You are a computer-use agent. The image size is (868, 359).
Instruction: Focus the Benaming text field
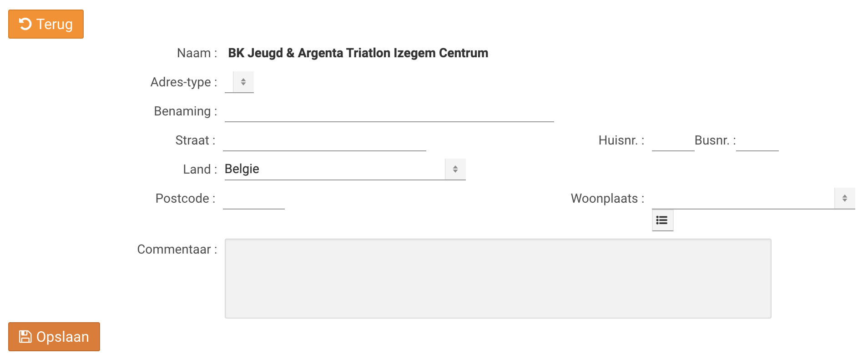[389, 112]
